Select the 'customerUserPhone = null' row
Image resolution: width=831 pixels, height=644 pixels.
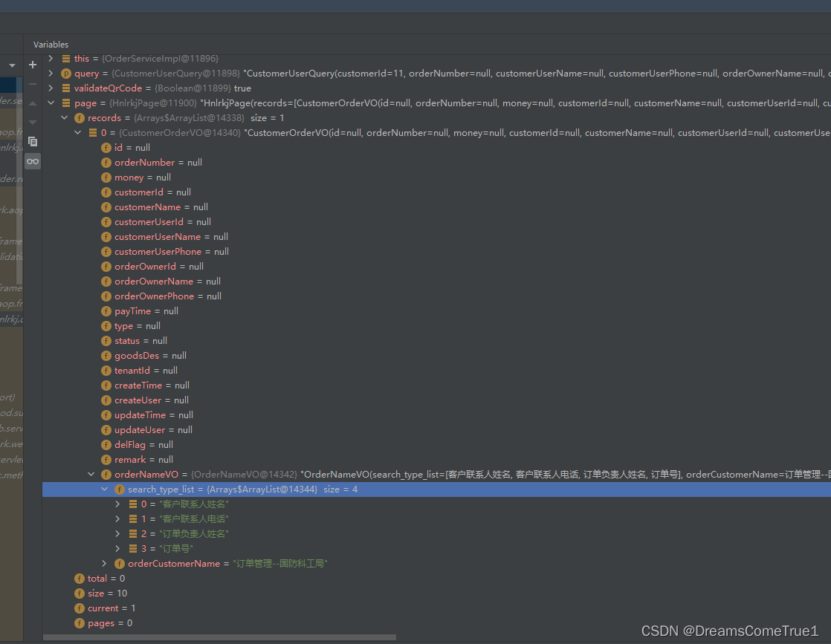click(x=437, y=252)
